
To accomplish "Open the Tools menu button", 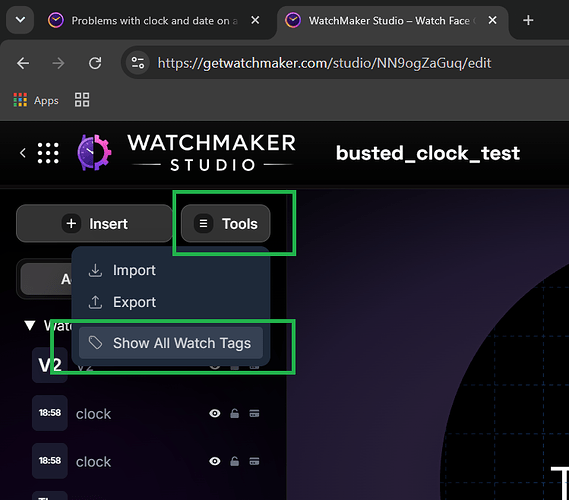I will (x=225, y=224).
